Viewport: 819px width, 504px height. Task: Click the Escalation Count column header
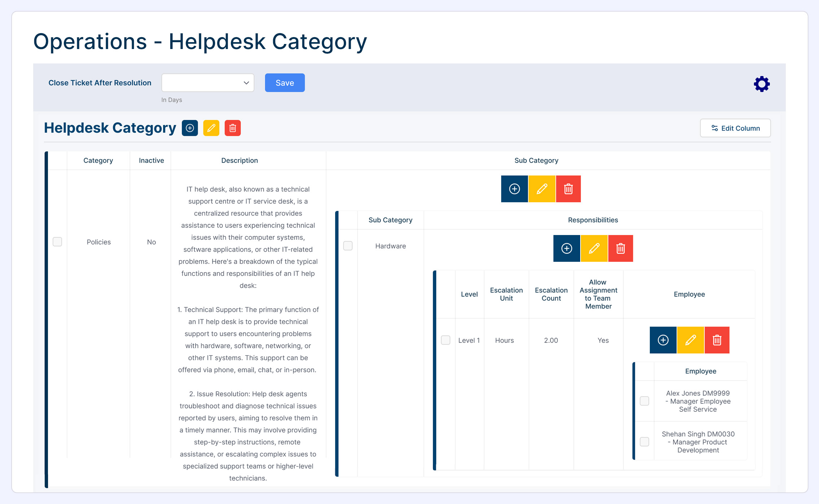[x=551, y=294]
